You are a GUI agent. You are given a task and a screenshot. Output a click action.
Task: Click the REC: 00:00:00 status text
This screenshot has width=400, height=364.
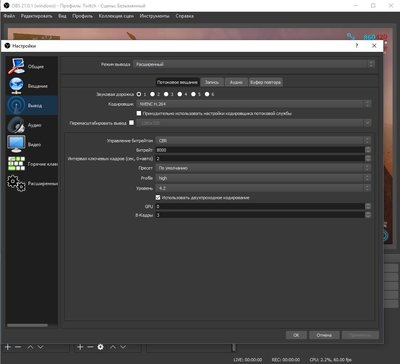(x=286, y=360)
